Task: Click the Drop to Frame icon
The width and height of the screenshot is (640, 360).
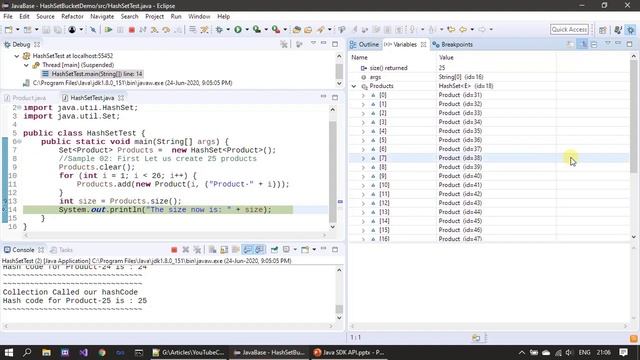Action: click(192, 29)
